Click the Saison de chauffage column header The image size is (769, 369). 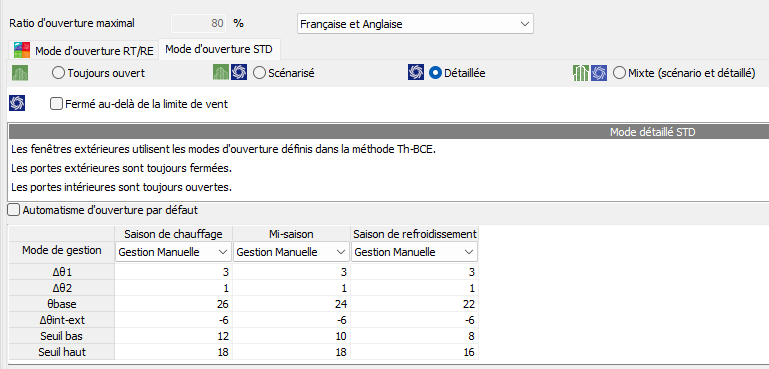pyautogui.click(x=173, y=234)
